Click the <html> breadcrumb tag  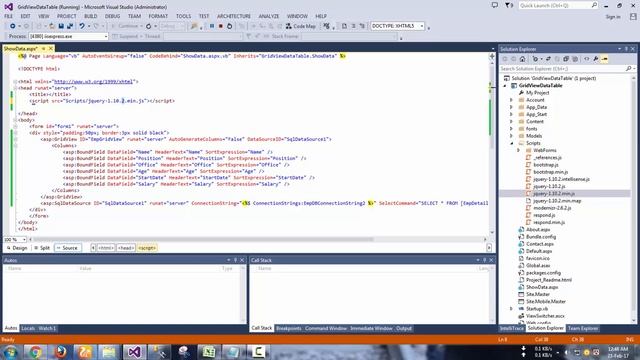(x=106, y=248)
